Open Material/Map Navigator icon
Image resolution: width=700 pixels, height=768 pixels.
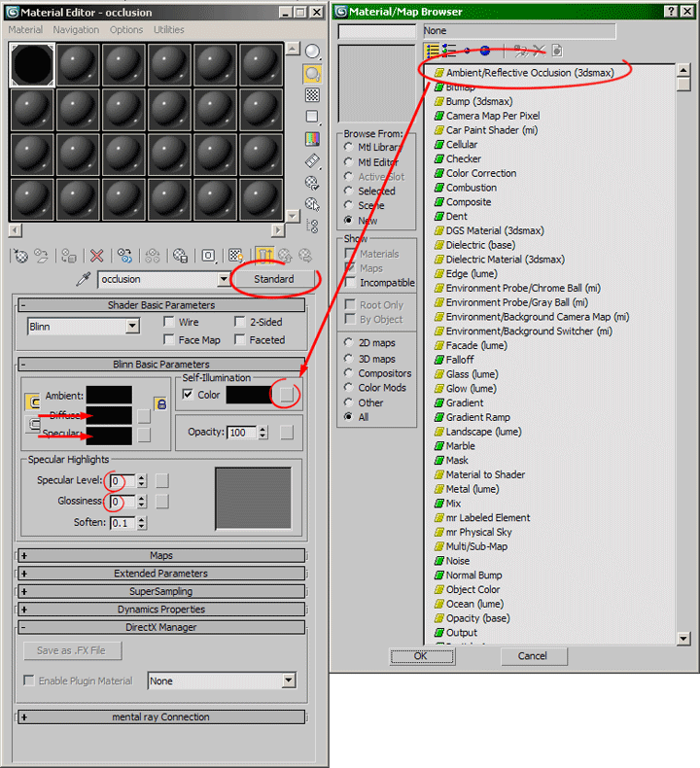pos(312,226)
